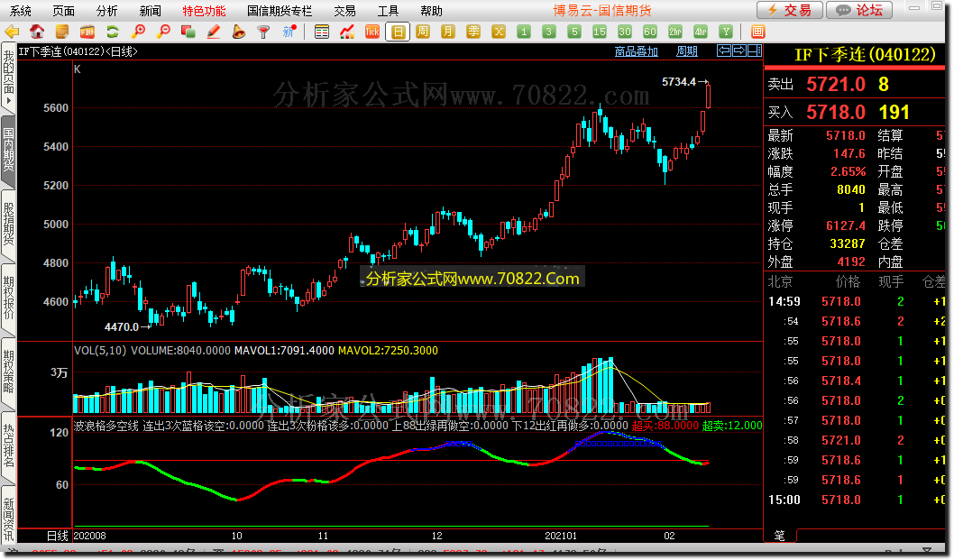Select the 2hr period button
The width and height of the screenshot is (954, 560).
(675, 32)
